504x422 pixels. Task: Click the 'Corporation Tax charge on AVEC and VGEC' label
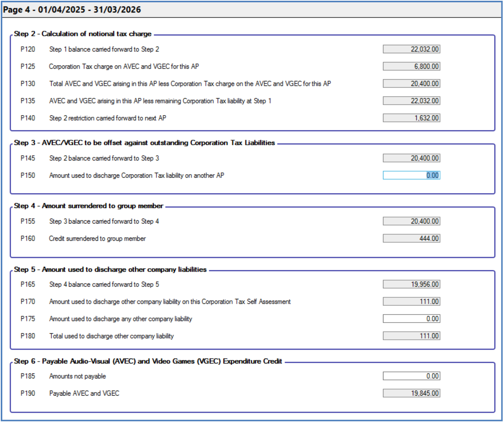pyautogui.click(x=124, y=67)
